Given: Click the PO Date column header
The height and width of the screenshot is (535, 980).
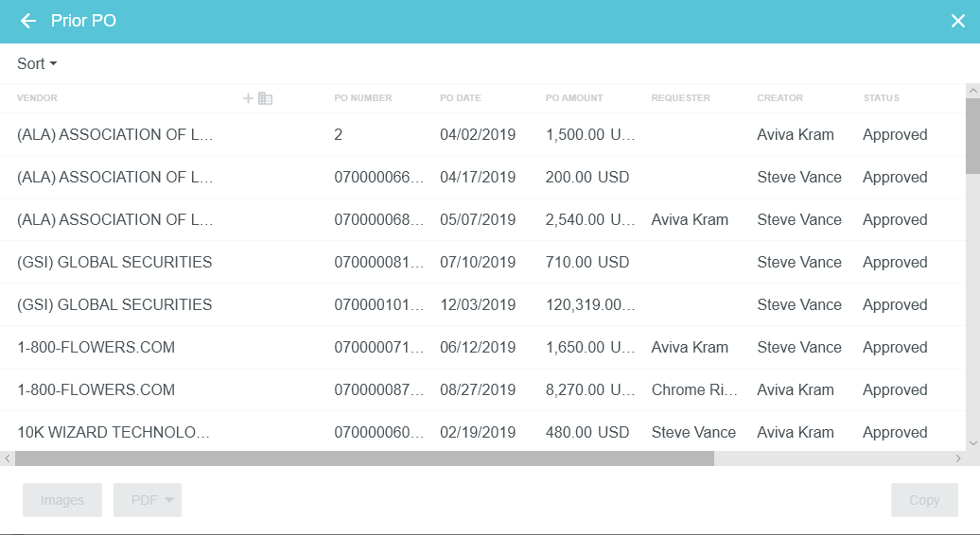Looking at the screenshot, I should tap(460, 98).
